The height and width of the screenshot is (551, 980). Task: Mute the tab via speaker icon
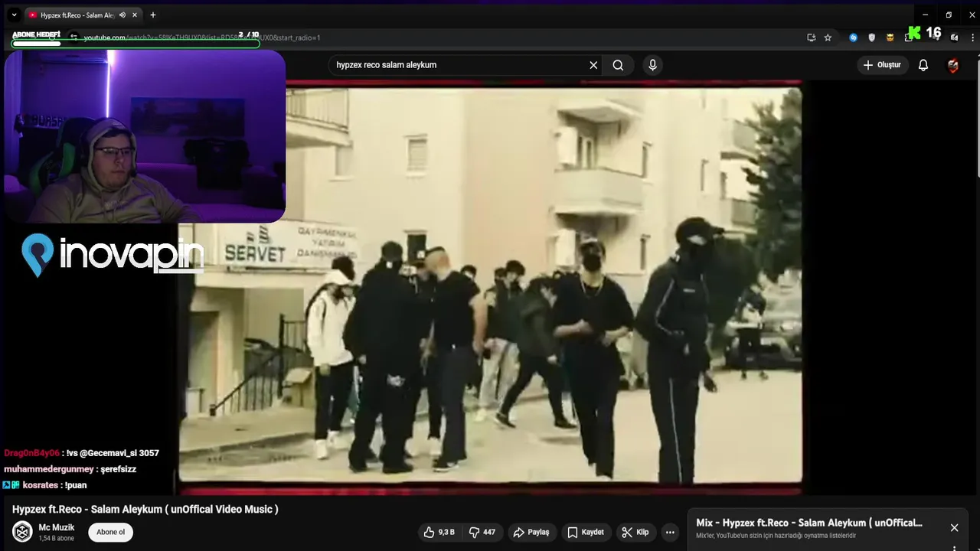(122, 15)
